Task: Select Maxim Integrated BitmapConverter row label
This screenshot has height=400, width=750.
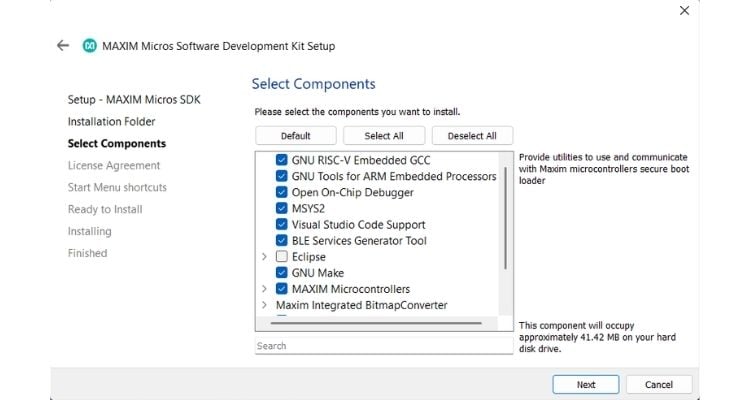Action: (x=362, y=305)
